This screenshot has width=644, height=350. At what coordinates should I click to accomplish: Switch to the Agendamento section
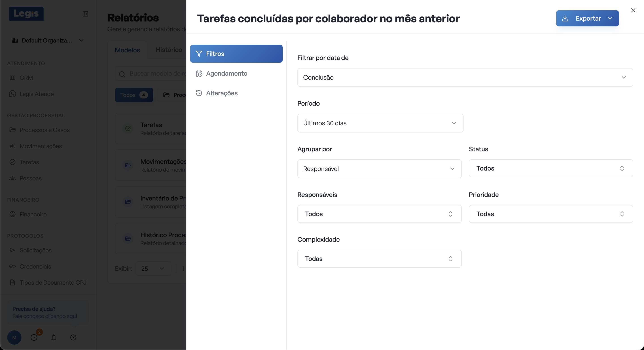227,74
